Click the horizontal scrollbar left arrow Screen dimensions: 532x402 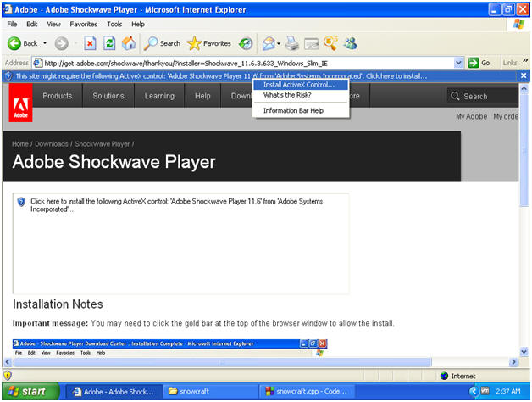click(8, 362)
